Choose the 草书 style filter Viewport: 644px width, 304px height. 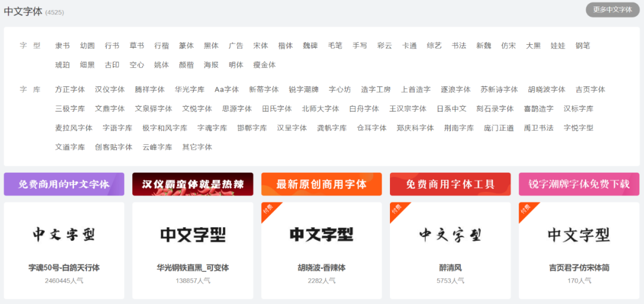137,45
